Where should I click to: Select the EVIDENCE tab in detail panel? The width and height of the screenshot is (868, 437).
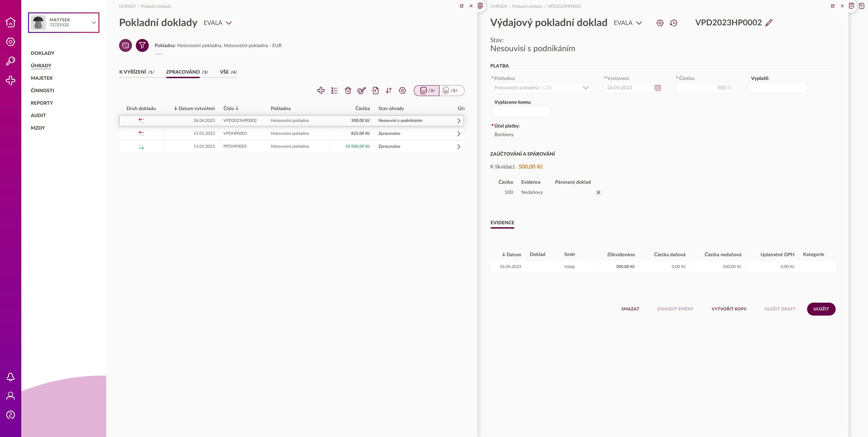(502, 223)
